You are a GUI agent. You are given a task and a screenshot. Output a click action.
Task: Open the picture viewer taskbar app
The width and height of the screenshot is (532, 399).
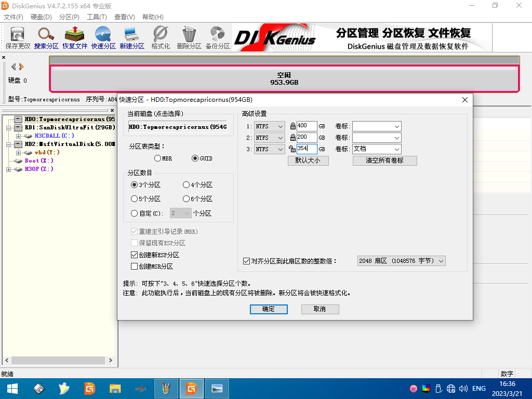(217, 389)
